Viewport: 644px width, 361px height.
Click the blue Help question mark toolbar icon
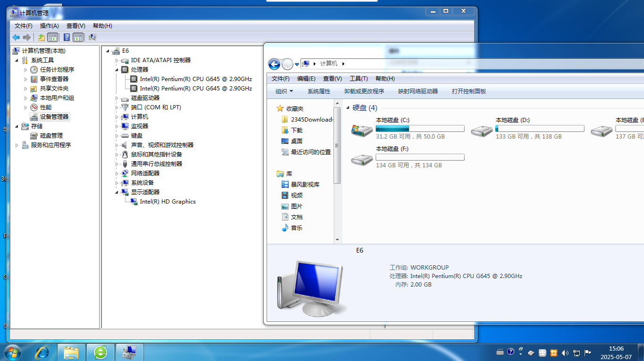coord(67,37)
